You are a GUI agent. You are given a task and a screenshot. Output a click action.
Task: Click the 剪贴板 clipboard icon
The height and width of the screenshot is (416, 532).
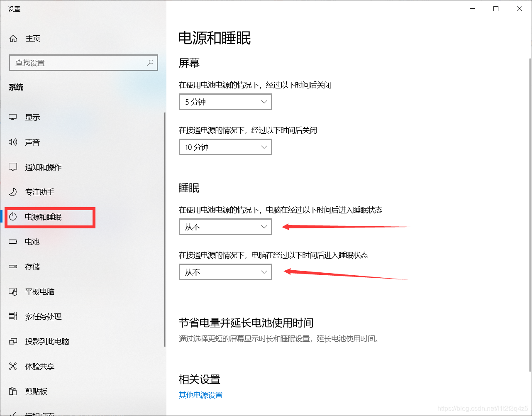(13, 391)
